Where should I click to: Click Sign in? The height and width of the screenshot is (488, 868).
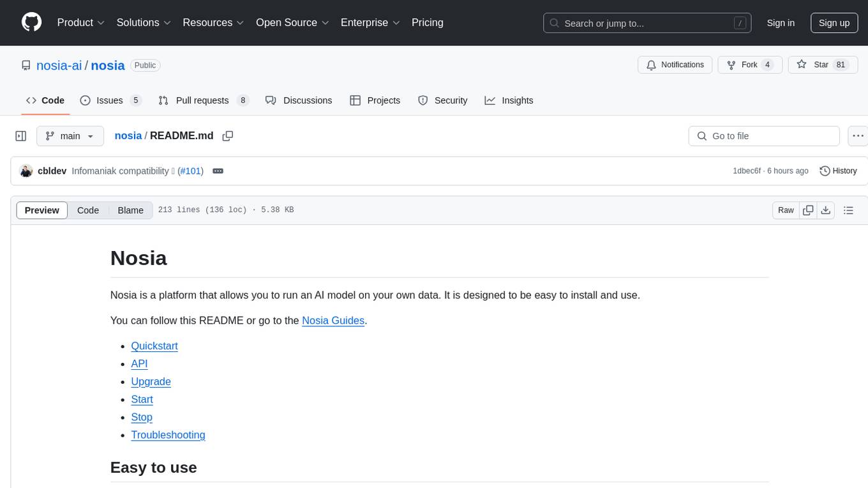pos(781,23)
